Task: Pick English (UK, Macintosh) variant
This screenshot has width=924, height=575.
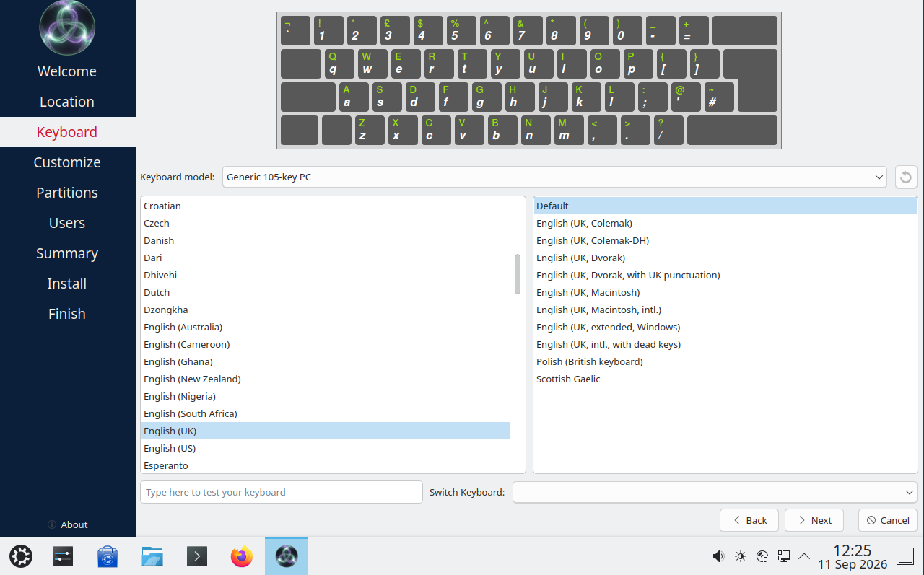Action: coord(725,292)
